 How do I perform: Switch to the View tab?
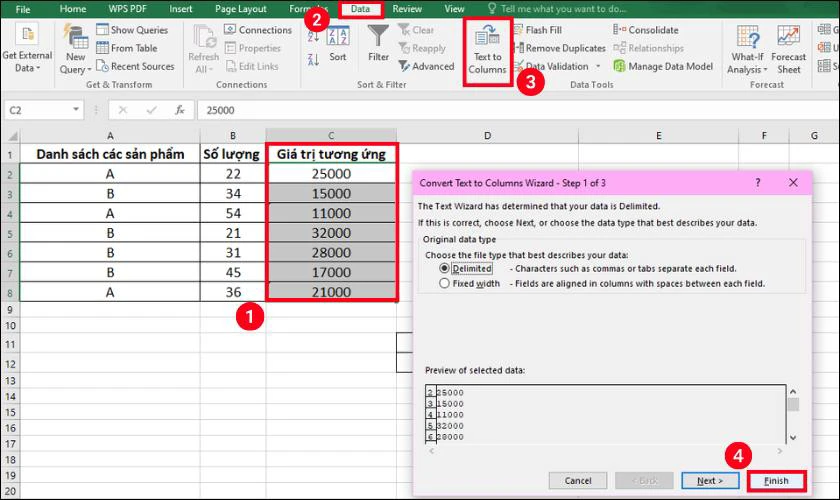[x=454, y=9]
